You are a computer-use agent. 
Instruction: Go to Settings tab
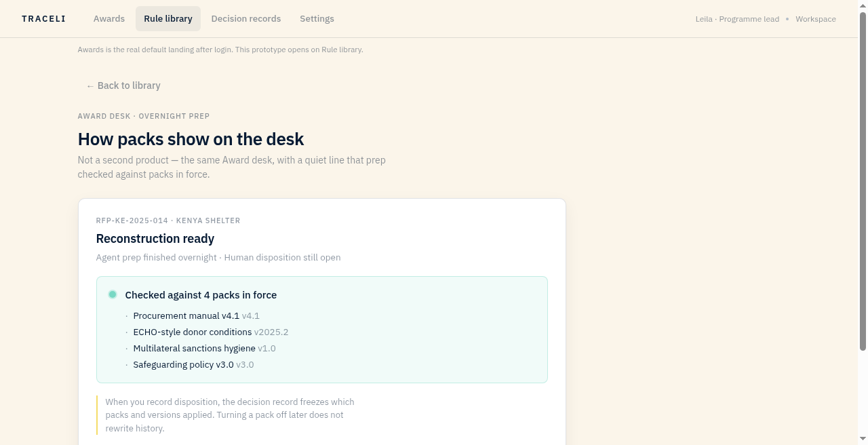(x=317, y=19)
